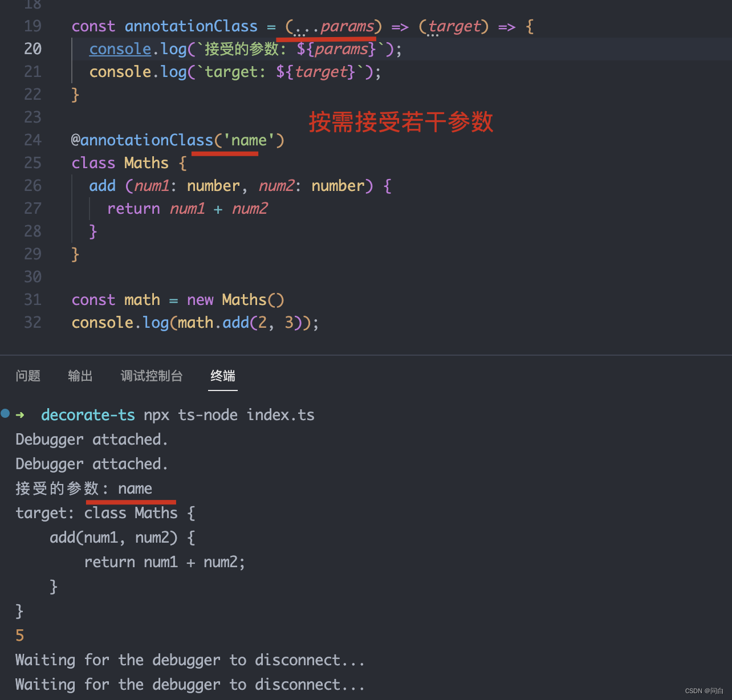732x700 pixels.
Task: Select the 终端 (Terminal) tab
Action: (223, 376)
